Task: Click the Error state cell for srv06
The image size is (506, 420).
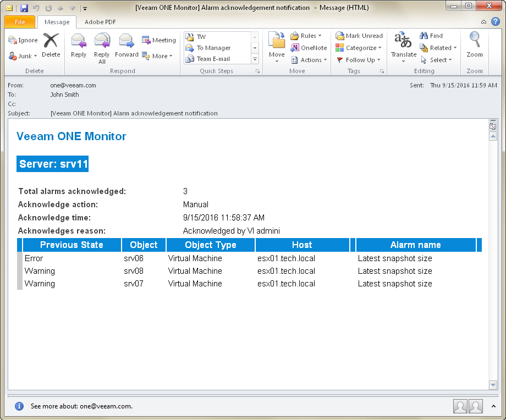Action: (34, 258)
